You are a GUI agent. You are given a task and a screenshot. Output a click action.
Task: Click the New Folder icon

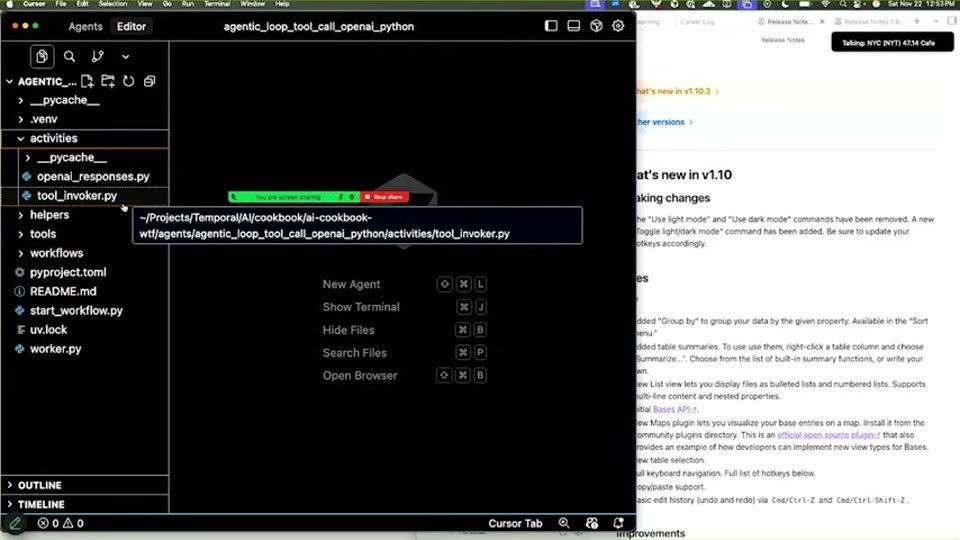coord(108,81)
